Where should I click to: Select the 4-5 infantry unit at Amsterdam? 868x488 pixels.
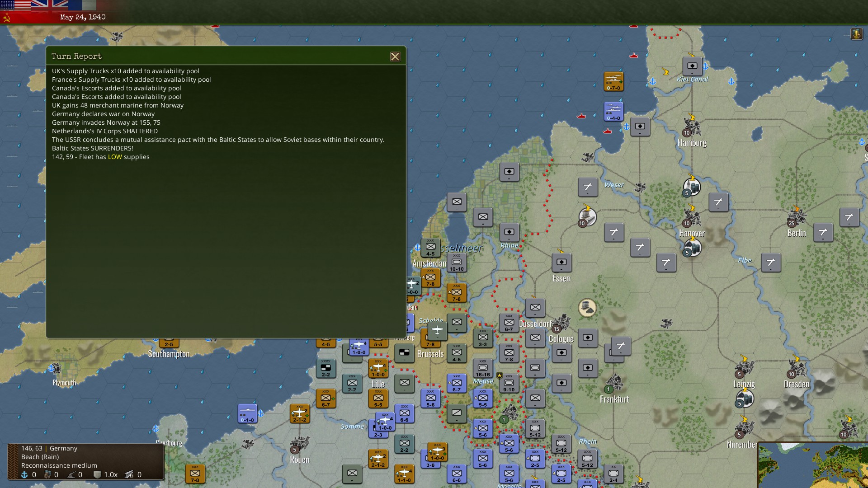[x=430, y=248]
